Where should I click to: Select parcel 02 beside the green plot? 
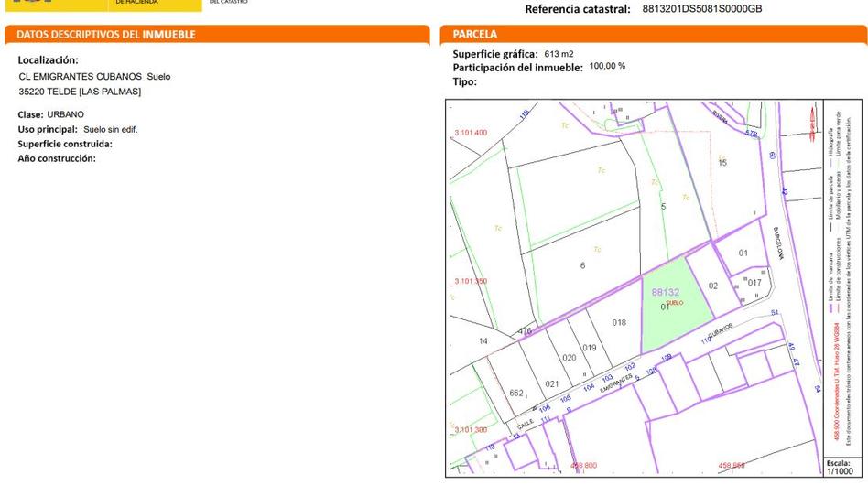713,286
